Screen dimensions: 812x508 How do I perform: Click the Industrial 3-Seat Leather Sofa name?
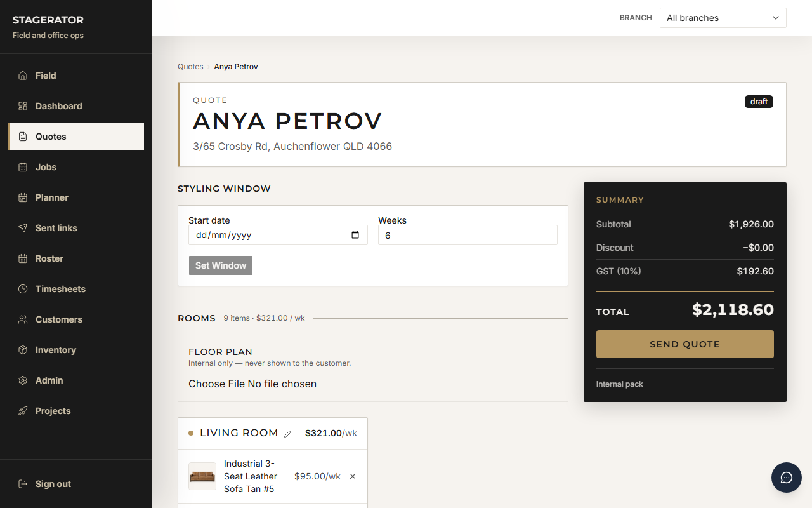tap(251, 476)
